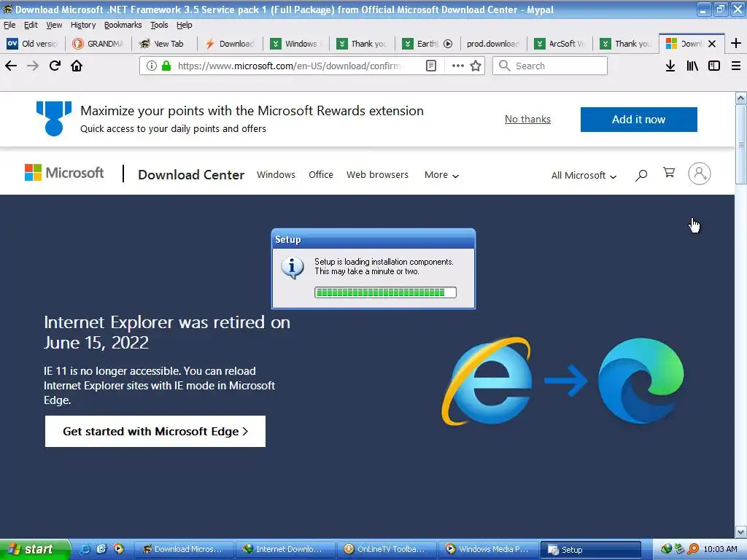Open a new tab with plus button
The image size is (747, 560).
(x=735, y=43)
